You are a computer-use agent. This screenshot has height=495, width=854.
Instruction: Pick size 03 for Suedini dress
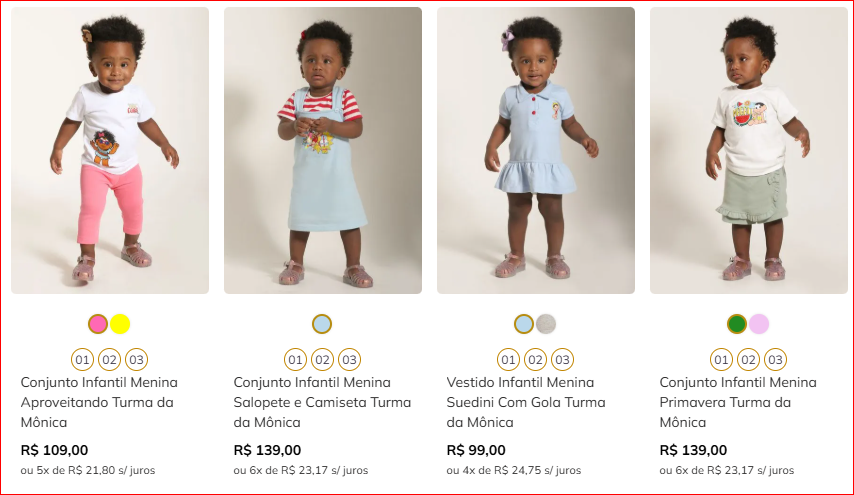(562, 360)
